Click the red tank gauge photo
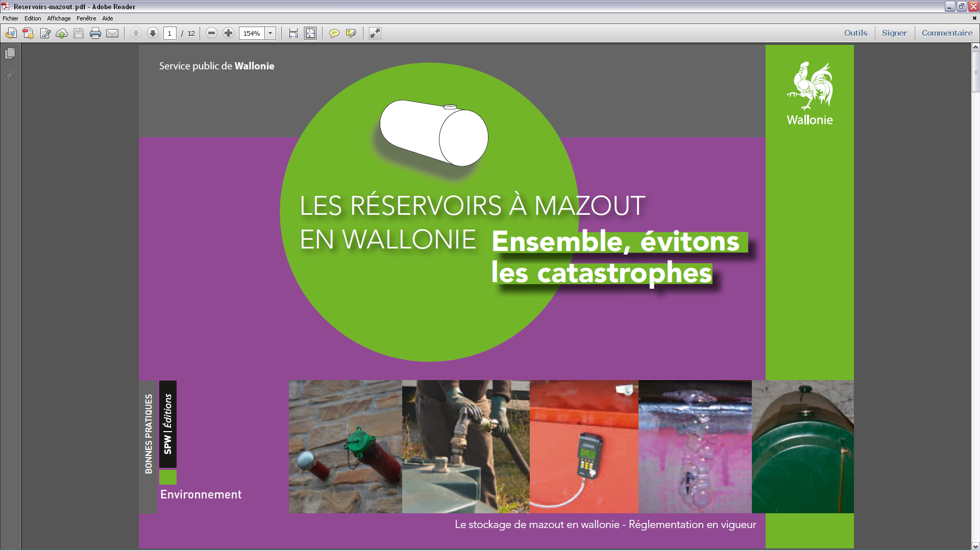 (584, 446)
